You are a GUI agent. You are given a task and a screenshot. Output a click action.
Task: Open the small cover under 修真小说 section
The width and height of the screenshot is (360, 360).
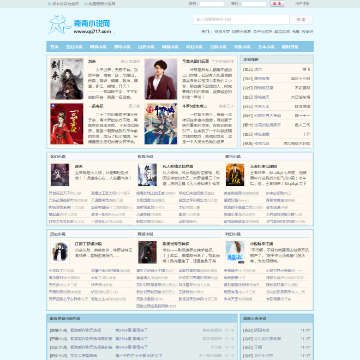(147, 175)
